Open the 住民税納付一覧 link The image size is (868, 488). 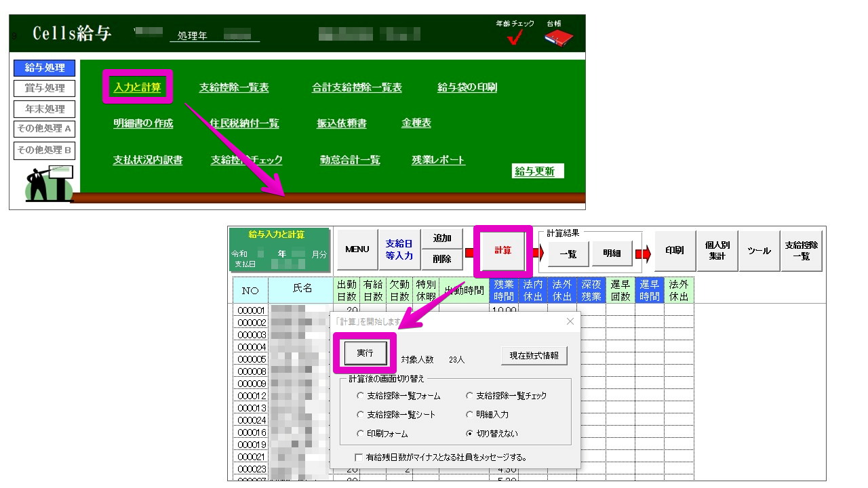coord(244,123)
